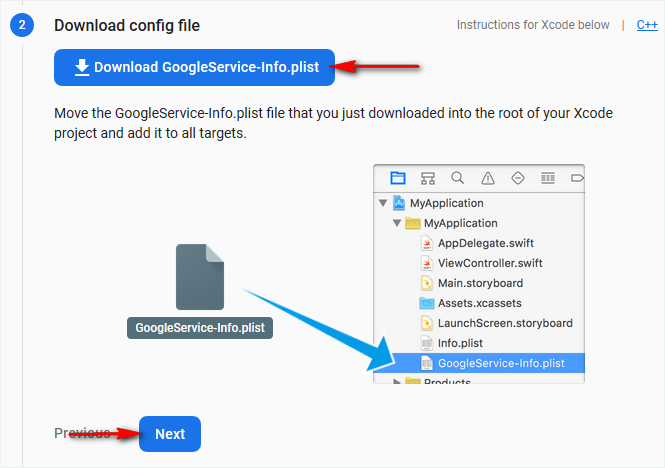Open the Debug navigator bars icon
Screen dimensions: 665x468
(547, 178)
